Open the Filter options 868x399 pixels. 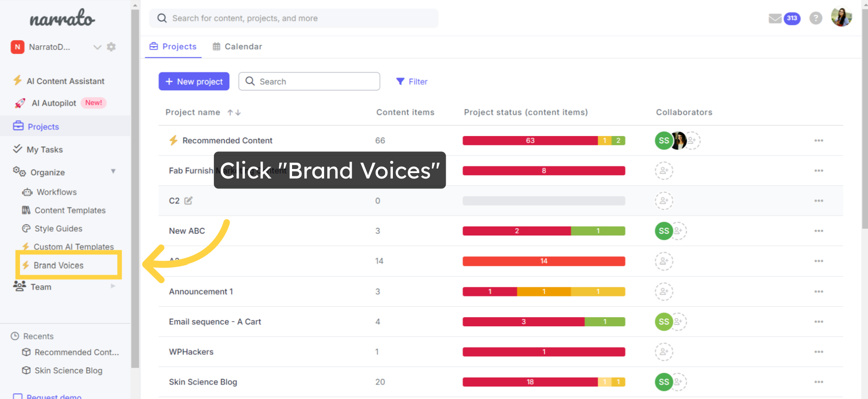click(x=412, y=81)
